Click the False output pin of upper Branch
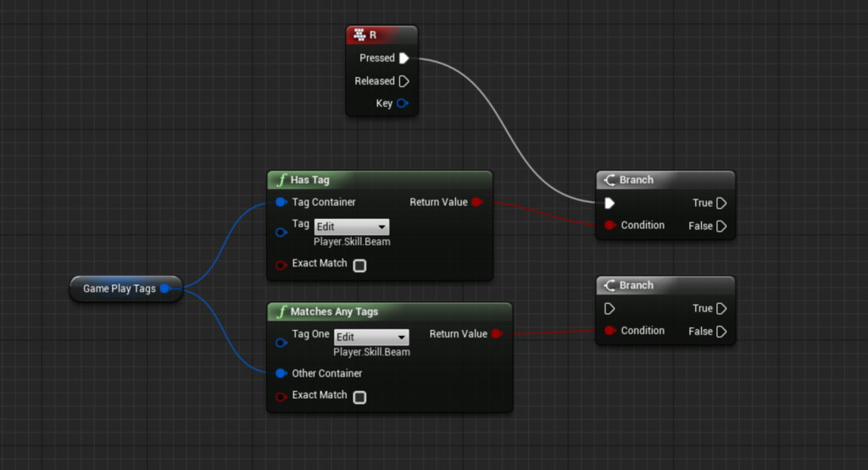868x470 pixels. pos(721,227)
